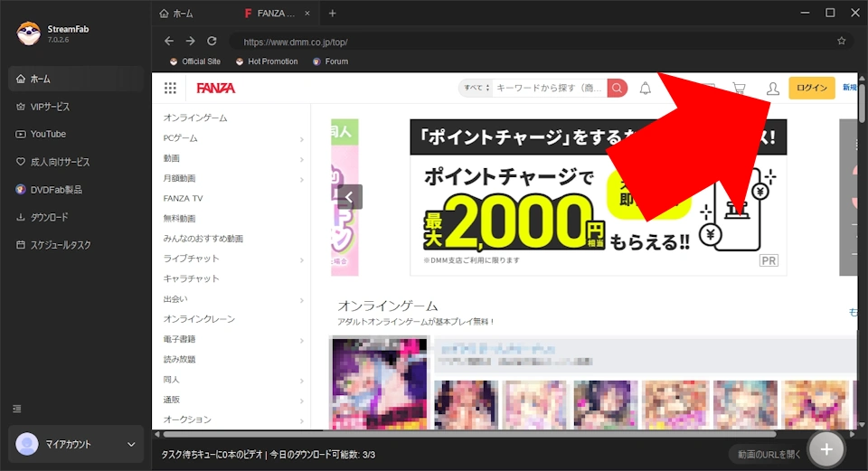Open the Hot Promotion bookmark

(x=267, y=61)
